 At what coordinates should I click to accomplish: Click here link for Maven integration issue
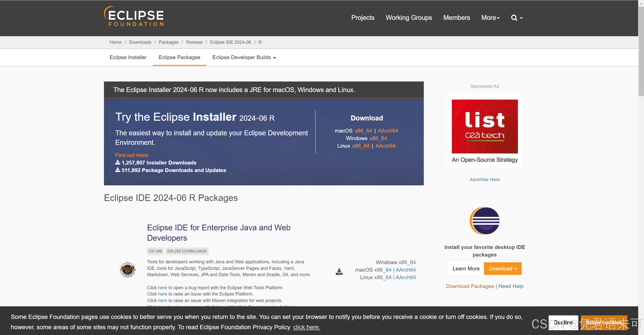click(163, 301)
